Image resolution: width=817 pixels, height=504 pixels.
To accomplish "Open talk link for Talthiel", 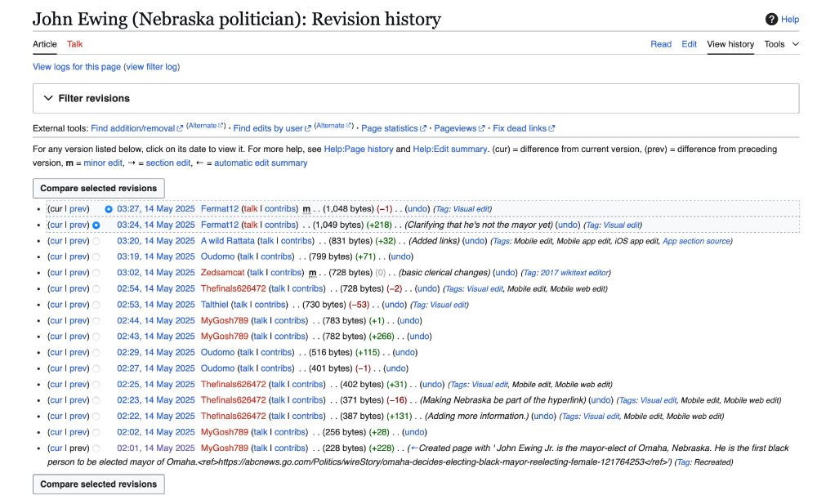I will click(241, 305).
